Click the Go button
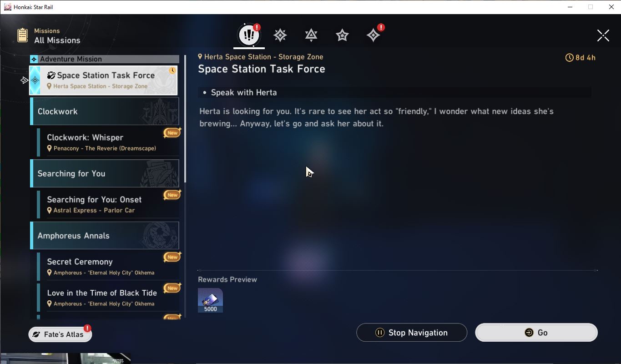This screenshot has width=621, height=364. tap(536, 333)
